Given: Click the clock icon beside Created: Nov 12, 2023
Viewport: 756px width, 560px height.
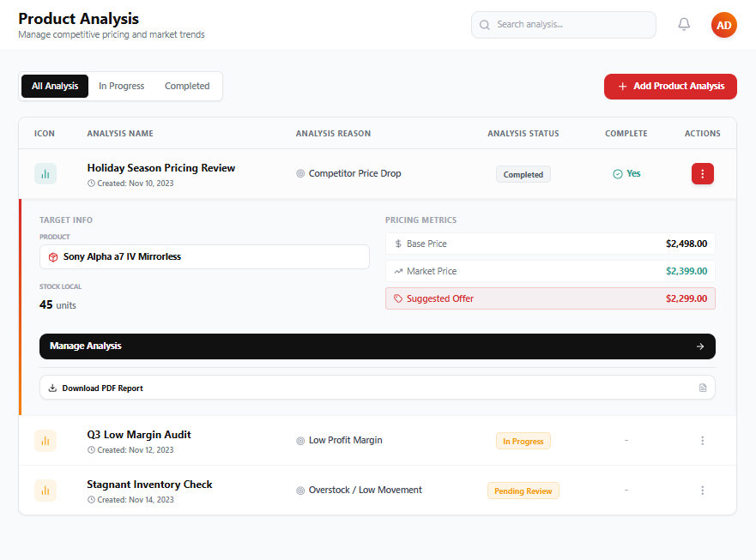Looking at the screenshot, I should 91,450.
